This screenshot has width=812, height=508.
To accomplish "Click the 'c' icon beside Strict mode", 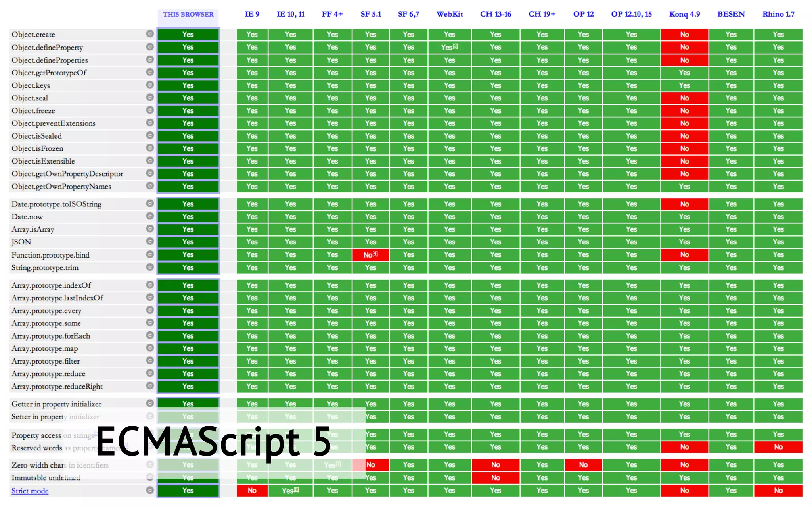I will tap(150, 490).
